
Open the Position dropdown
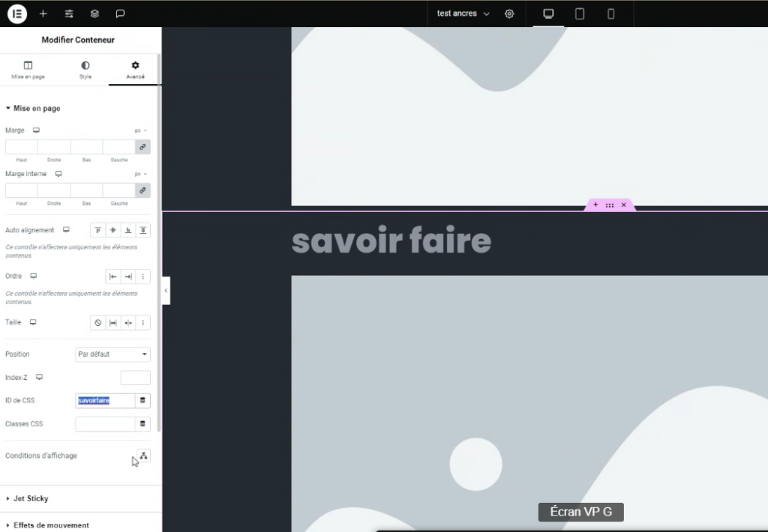click(x=113, y=354)
